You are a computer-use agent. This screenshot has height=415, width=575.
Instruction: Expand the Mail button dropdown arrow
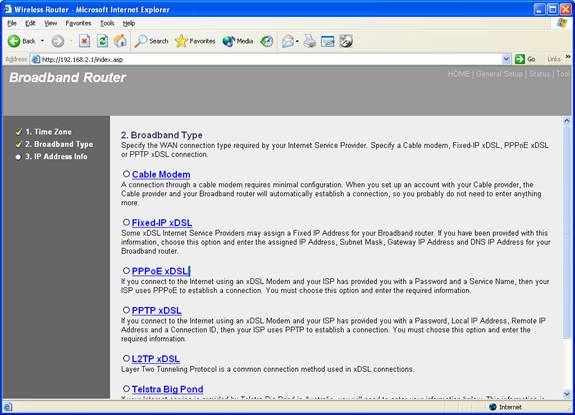coord(297,41)
